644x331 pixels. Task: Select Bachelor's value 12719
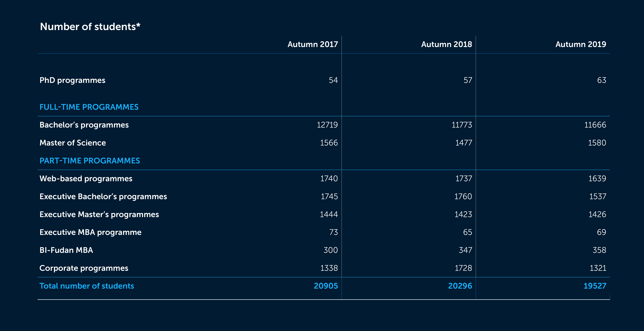(x=327, y=125)
